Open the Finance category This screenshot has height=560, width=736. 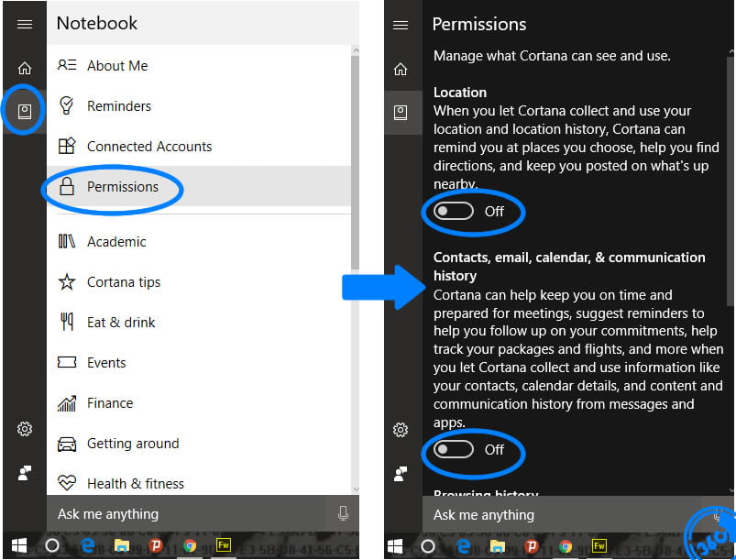109,403
